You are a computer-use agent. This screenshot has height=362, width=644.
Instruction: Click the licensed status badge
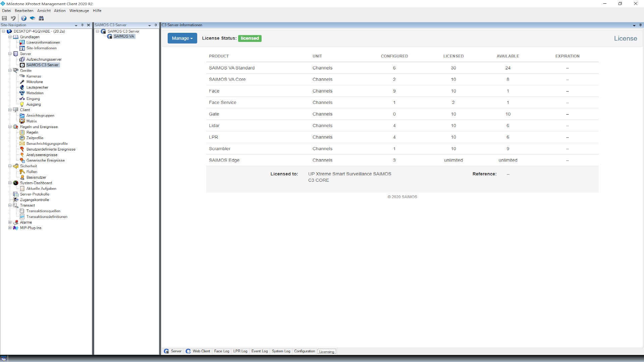pos(250,38)
